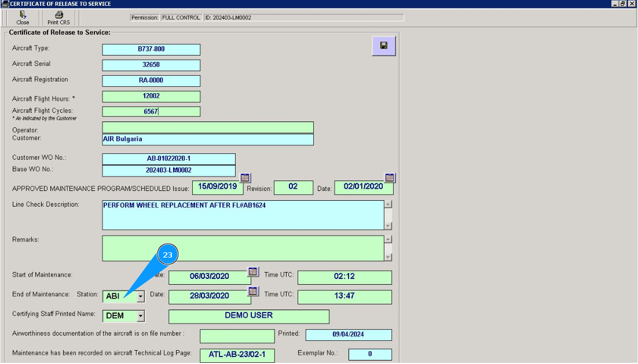The image size is (638, 364).
Task: Click the Exemplar No. field
Action: [x=370, y=354]
